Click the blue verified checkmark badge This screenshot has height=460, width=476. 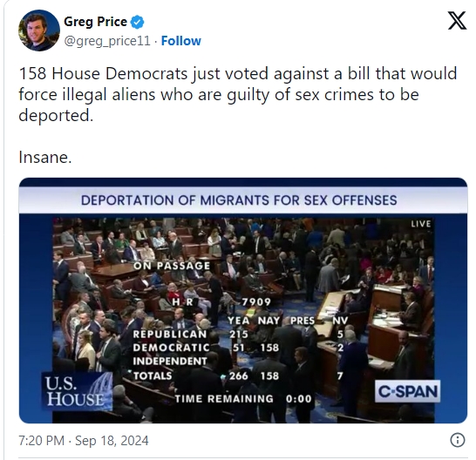coord(137,22)
